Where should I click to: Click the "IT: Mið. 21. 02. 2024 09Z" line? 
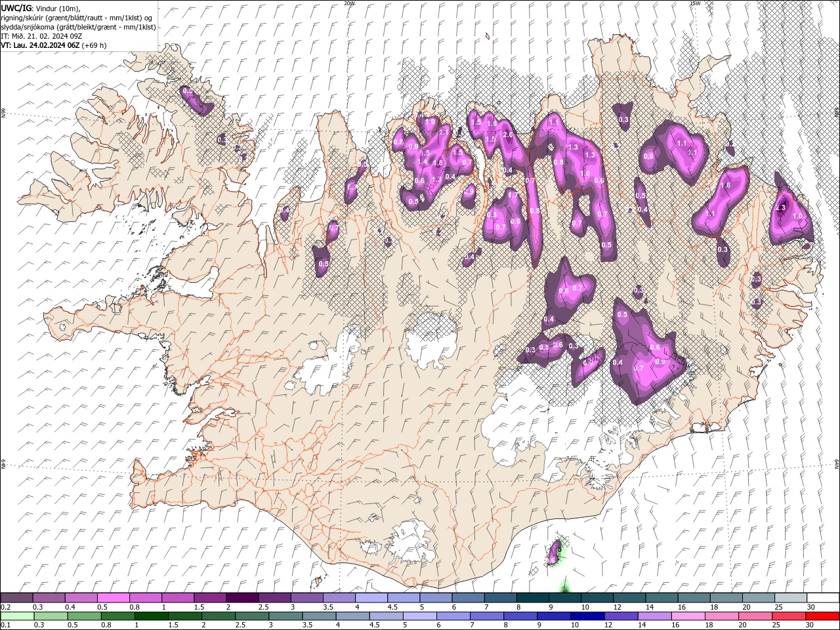tap(41, 36)
